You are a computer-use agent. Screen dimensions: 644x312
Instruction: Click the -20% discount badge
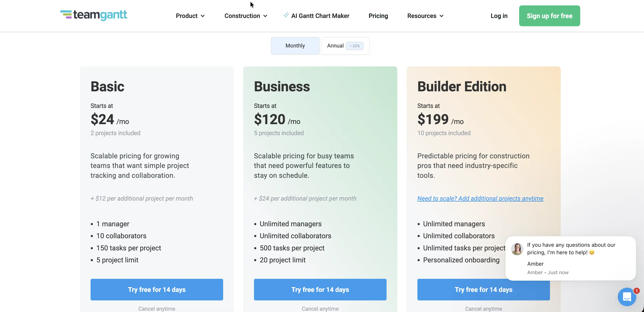[x=355, y=46]
